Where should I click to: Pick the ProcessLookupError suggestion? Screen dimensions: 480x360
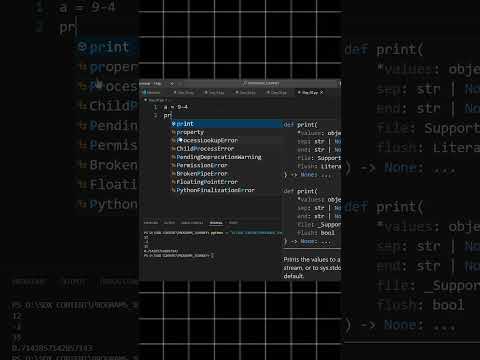coord(227,141)
